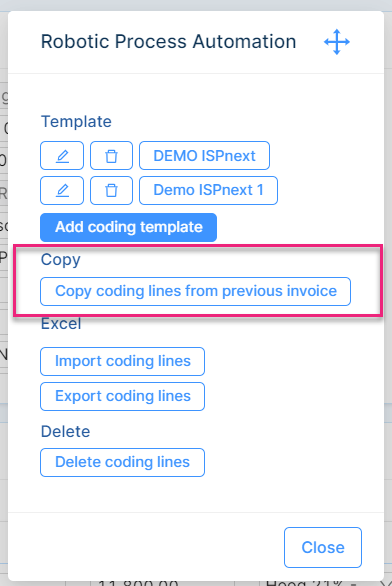Apply the Demo ISPnext 1 template

point(209,191)
